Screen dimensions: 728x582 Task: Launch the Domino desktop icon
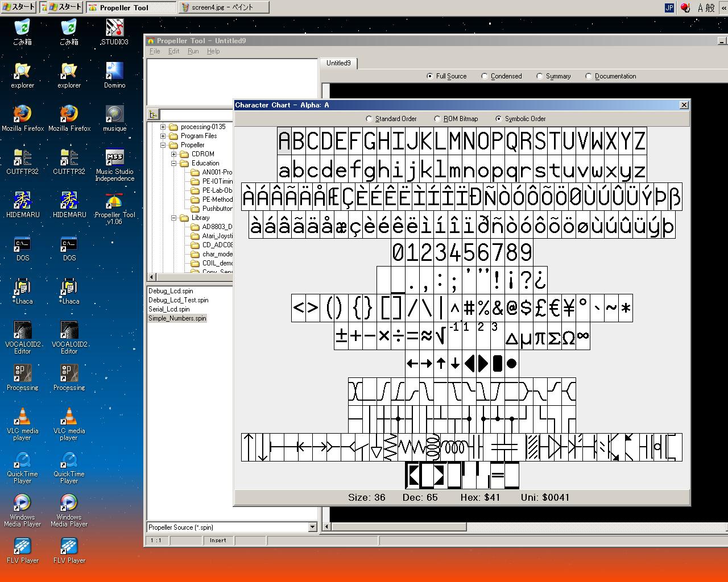115,75
